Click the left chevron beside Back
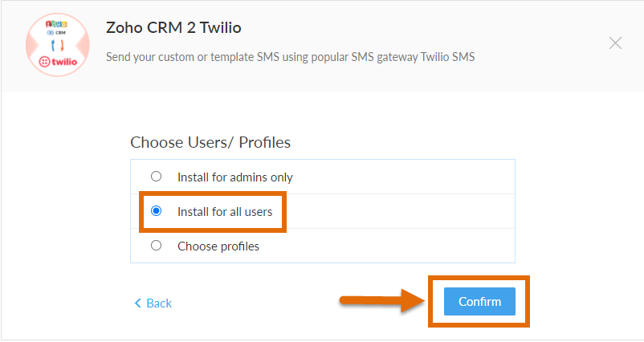The image size is (644, 342). [138, 303]
